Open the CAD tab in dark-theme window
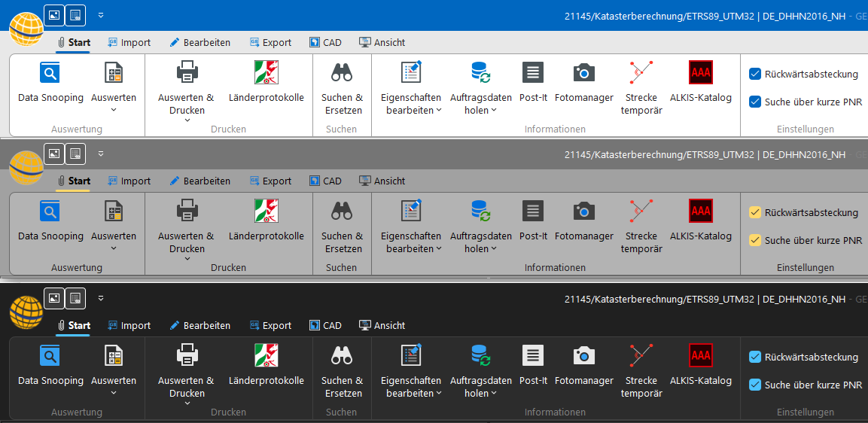 [x=325, y=326]
